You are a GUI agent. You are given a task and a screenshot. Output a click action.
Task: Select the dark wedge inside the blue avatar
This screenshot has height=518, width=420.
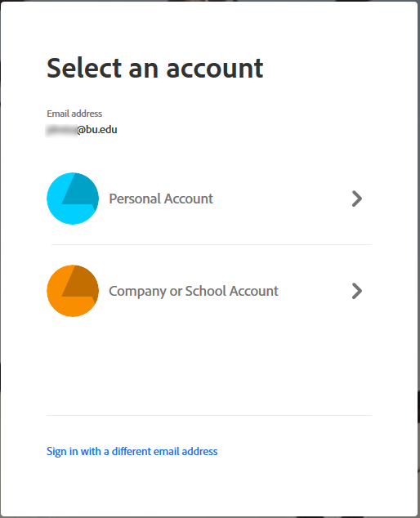click(80, 191)
